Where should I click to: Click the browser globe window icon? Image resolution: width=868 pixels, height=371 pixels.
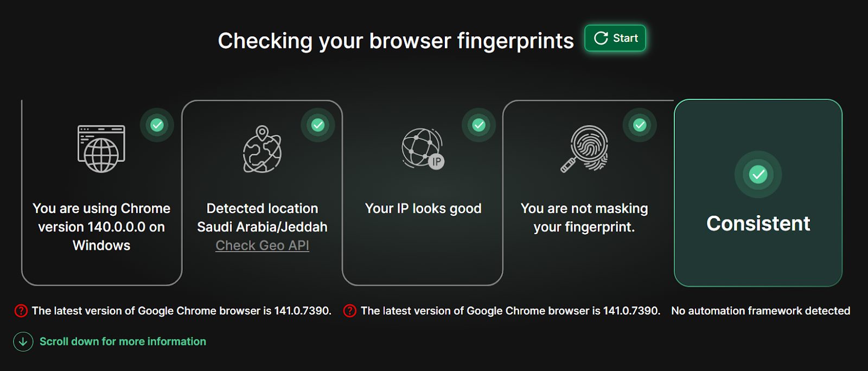pos(101,149)
